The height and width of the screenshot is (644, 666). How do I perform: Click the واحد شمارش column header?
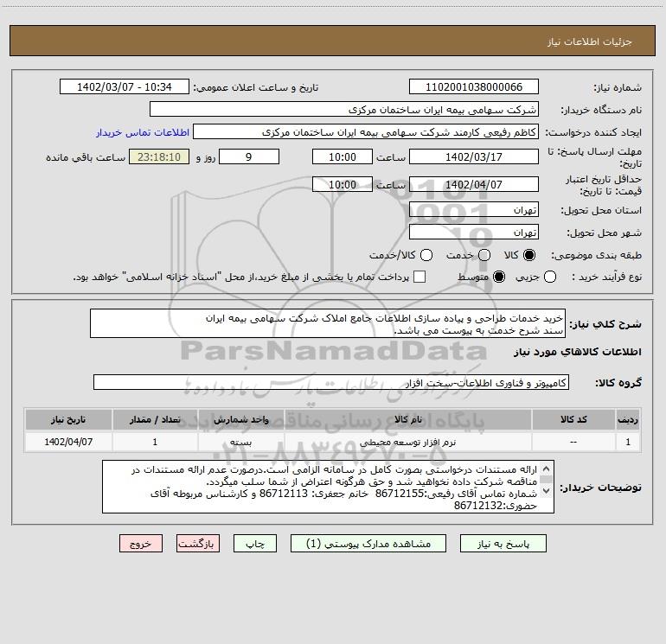point(240,419)
